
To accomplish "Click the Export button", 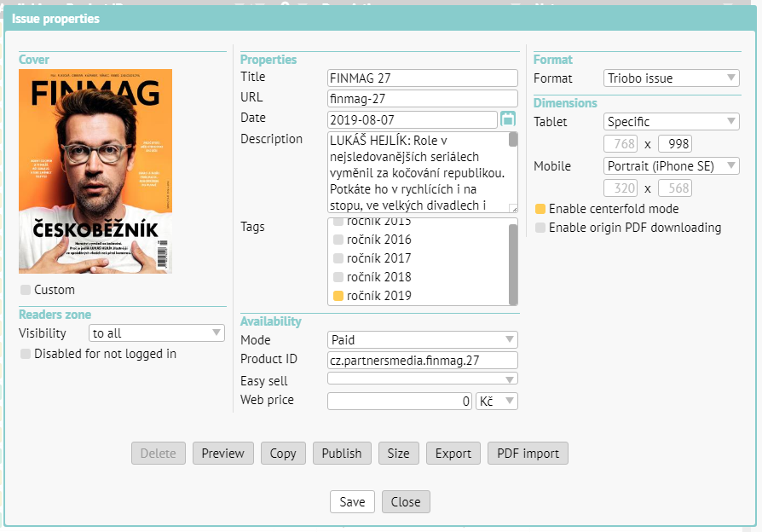I will pyautogui.click(x=453, y=454).
